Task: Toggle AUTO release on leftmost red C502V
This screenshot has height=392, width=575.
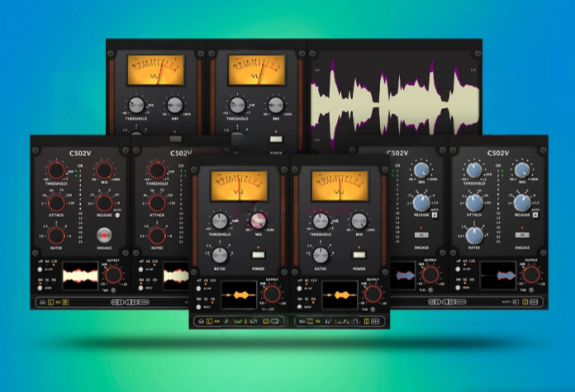Action: (117, 215)
